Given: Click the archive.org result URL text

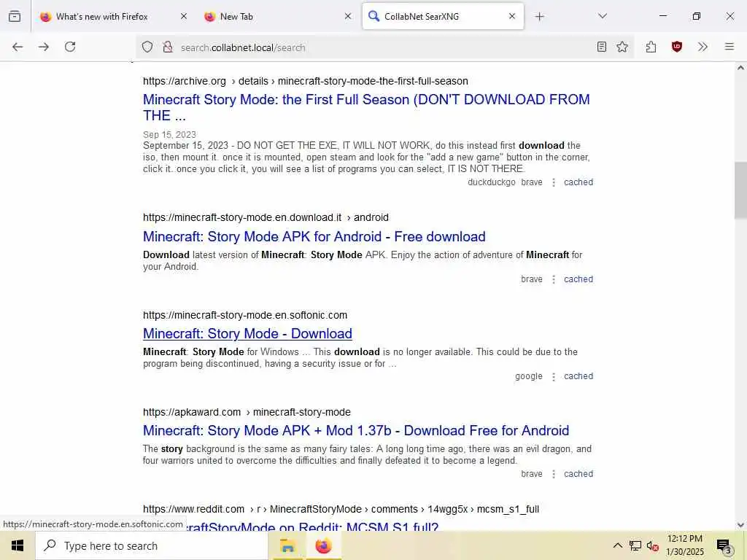Looking at the screenshot, I should click(x=306, y=81).
